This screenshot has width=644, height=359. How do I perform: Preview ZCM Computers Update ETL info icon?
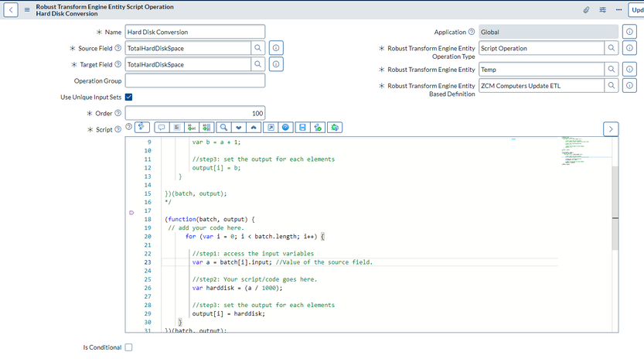[x=629, y=86]
